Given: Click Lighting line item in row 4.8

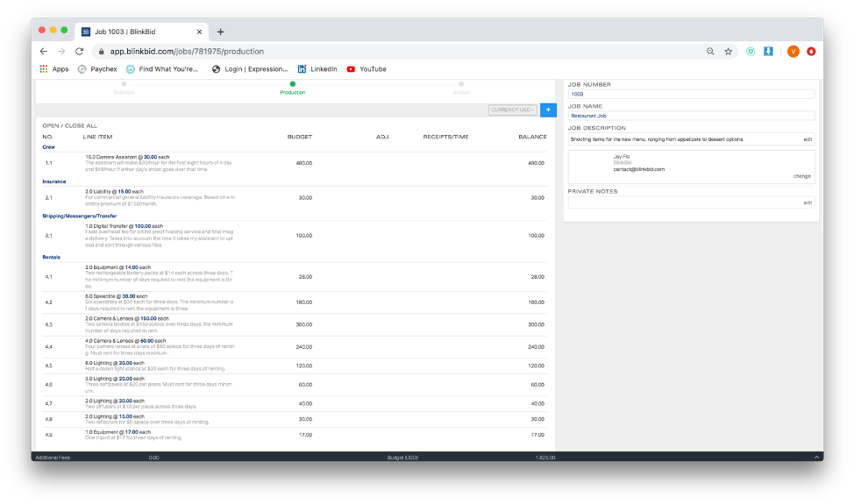Looking at the screenshot, I should [x=115, y=416].
